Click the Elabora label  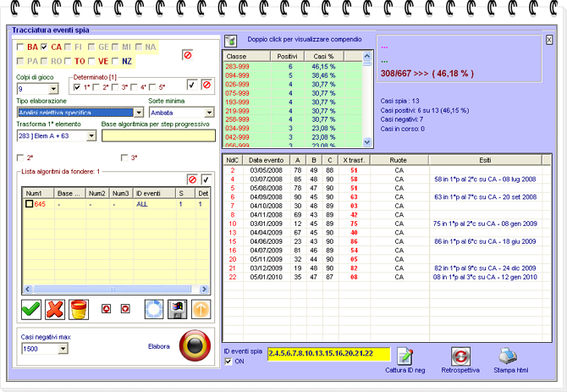coord(159,346)
